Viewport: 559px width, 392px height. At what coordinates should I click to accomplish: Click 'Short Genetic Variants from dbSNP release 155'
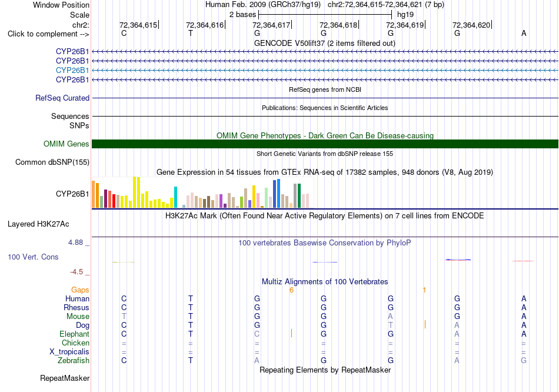pyautogui.click(x=325, y=154)
